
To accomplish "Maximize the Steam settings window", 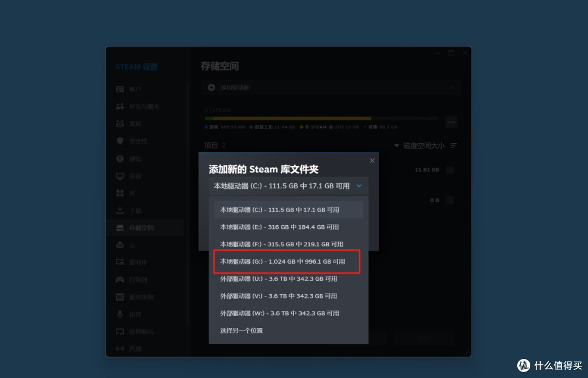I will 451,53.
